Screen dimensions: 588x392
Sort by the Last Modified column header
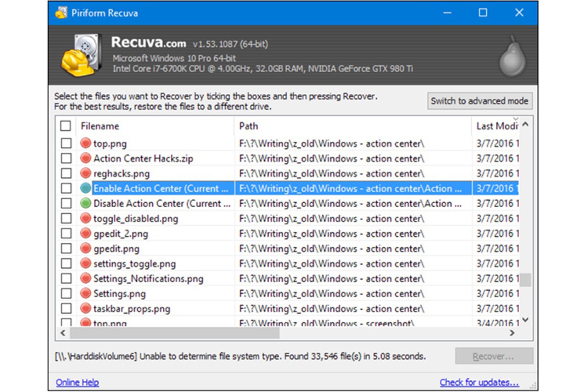(x=495, y=126)
